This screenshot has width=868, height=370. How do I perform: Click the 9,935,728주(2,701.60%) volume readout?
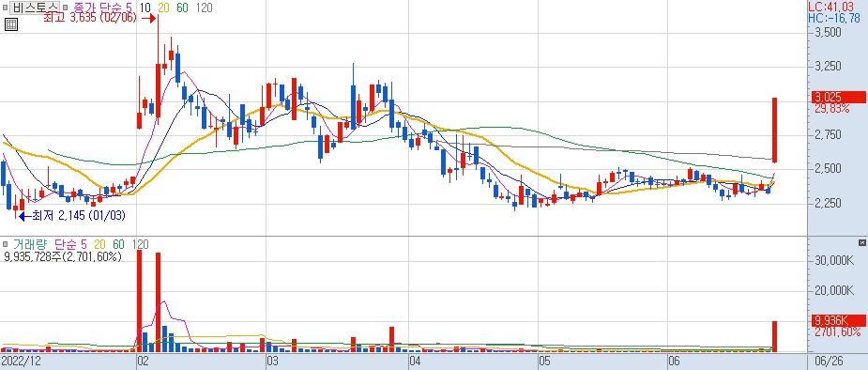63,256
